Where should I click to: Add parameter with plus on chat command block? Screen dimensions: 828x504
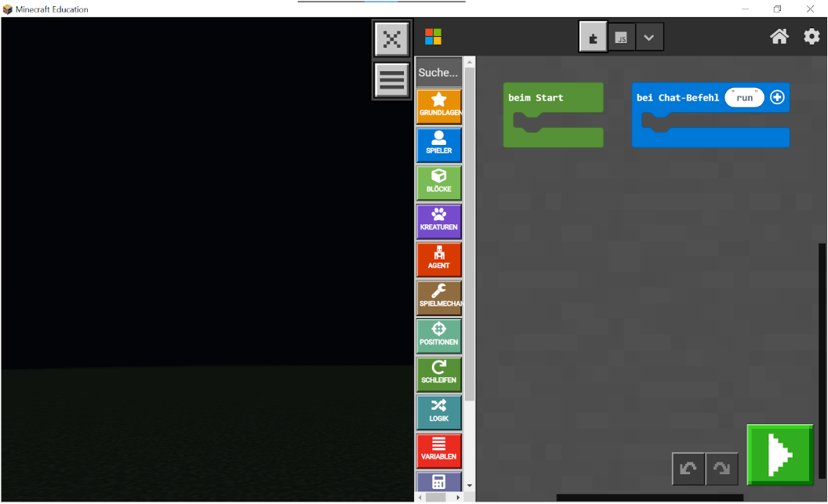(777, 97)
